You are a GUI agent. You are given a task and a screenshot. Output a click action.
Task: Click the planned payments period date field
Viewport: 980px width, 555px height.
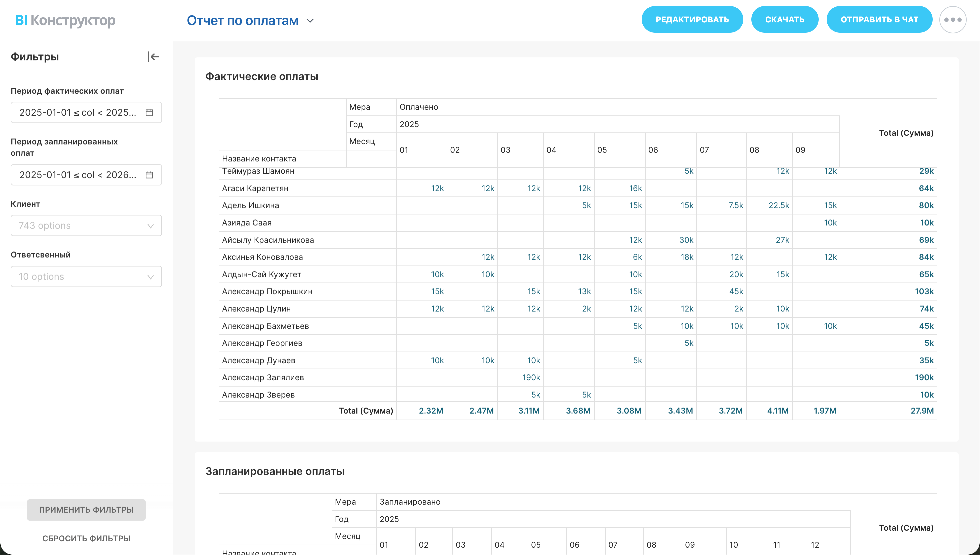78,175
